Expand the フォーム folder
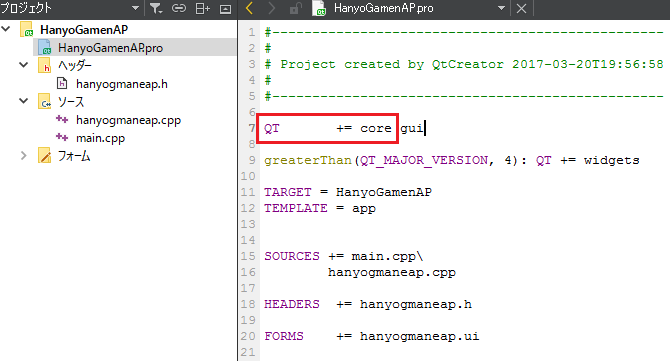This screenshot has width=670, height=361. [24, 156]
